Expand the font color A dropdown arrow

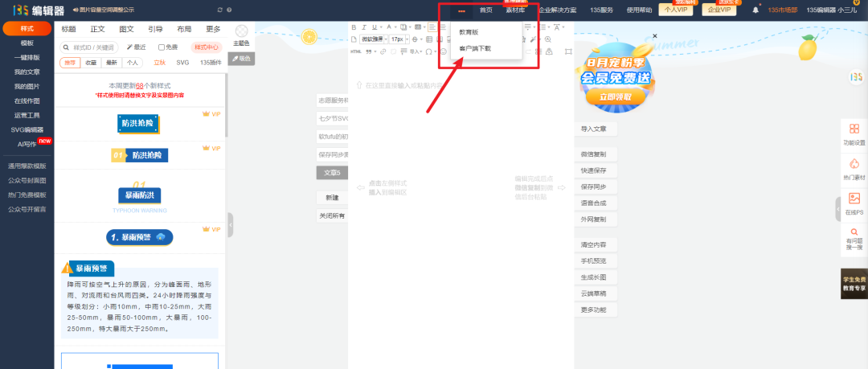[x=395, y=27]
